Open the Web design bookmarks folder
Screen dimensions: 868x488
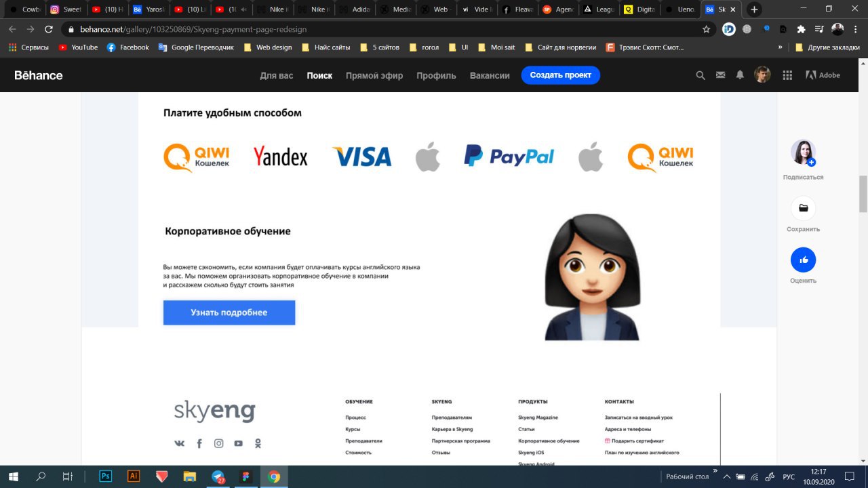[267, 47]
